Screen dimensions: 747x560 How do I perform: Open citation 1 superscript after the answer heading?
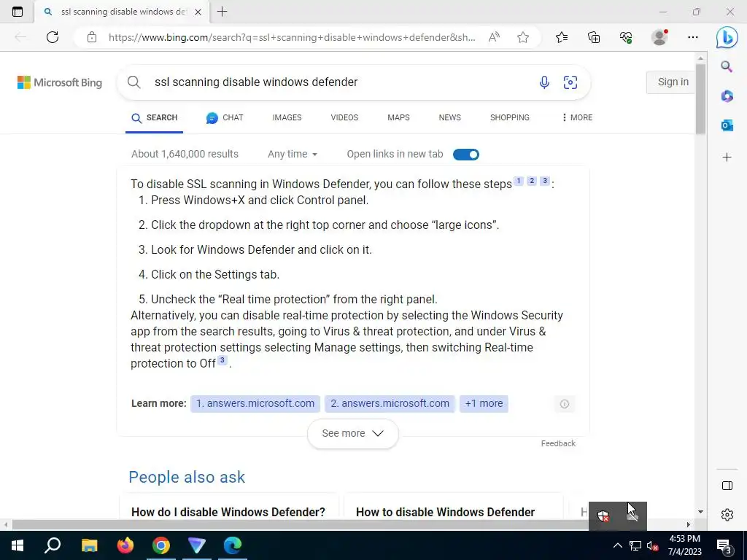click(519, 181)
